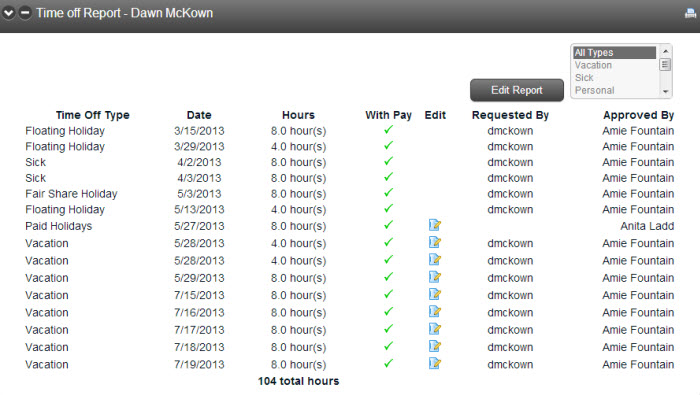Edit the Vacation 5/29/2013 entry

(435, 277)
